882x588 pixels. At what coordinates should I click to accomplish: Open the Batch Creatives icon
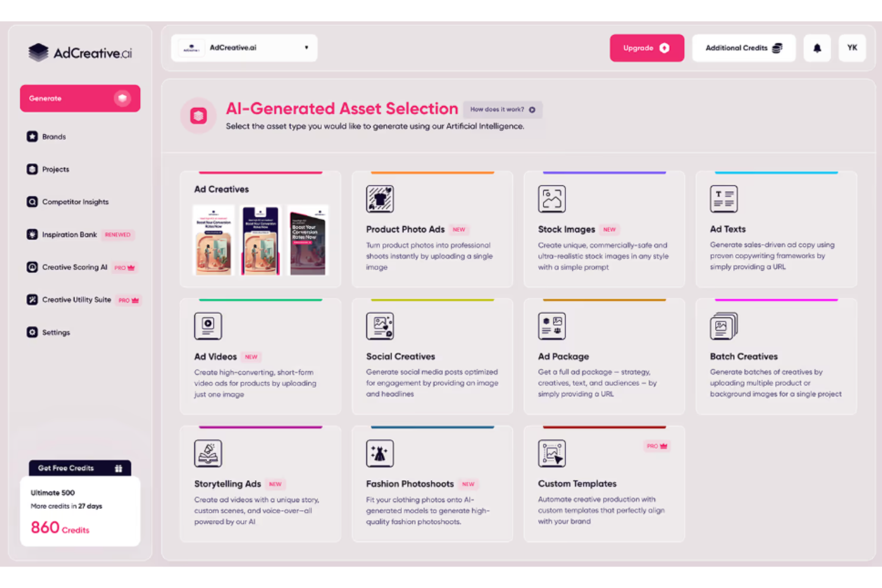[723, 326]
